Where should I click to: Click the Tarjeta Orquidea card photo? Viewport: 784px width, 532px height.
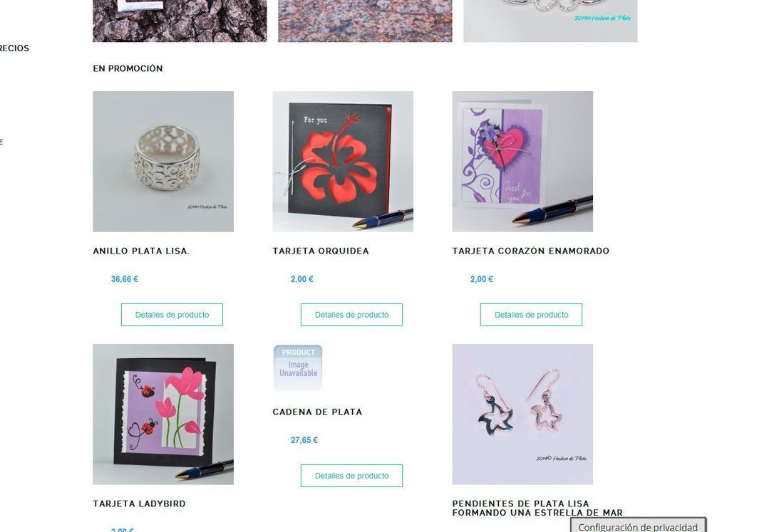343,162
